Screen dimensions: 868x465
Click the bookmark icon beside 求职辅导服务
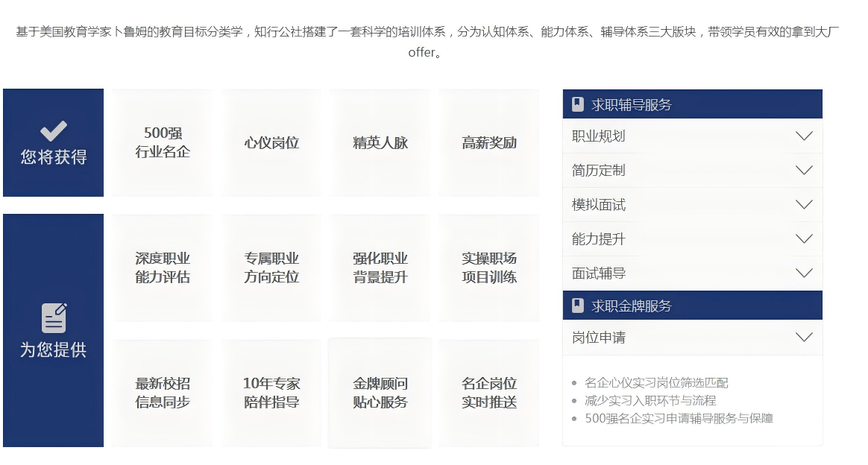[576, 104]
